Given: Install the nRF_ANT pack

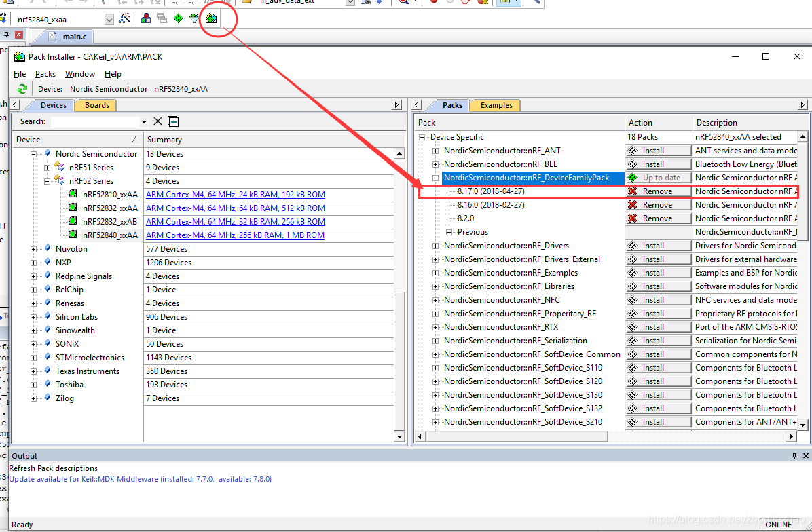Looking at the screenshot, I should tap(659, 151).
